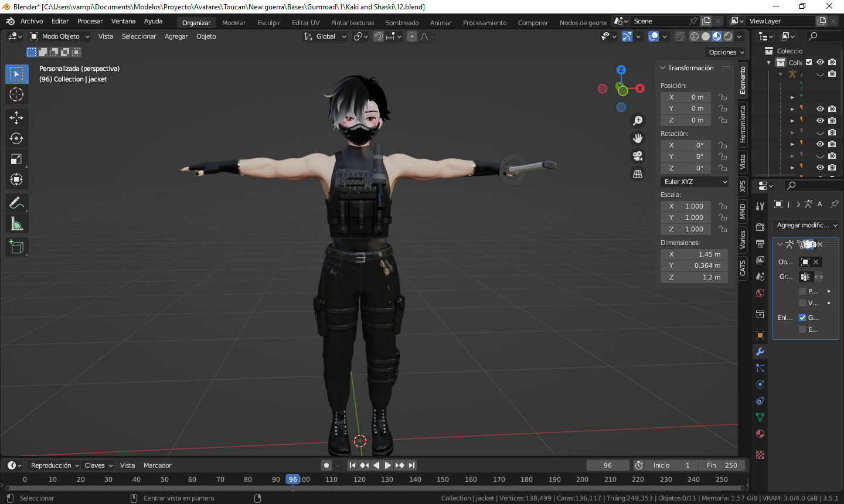844x504 pixels.
Task: Switch to orthographic grid view icon
Action: click(638, 173)
